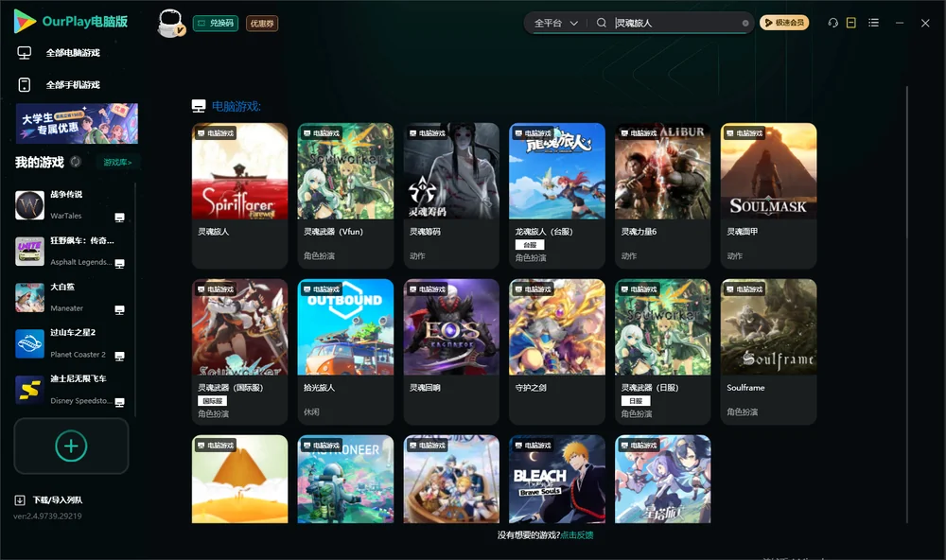Screen dimensions: 946x560
Task: Open the 守护之剑 game card
Action: pos(557,351)
